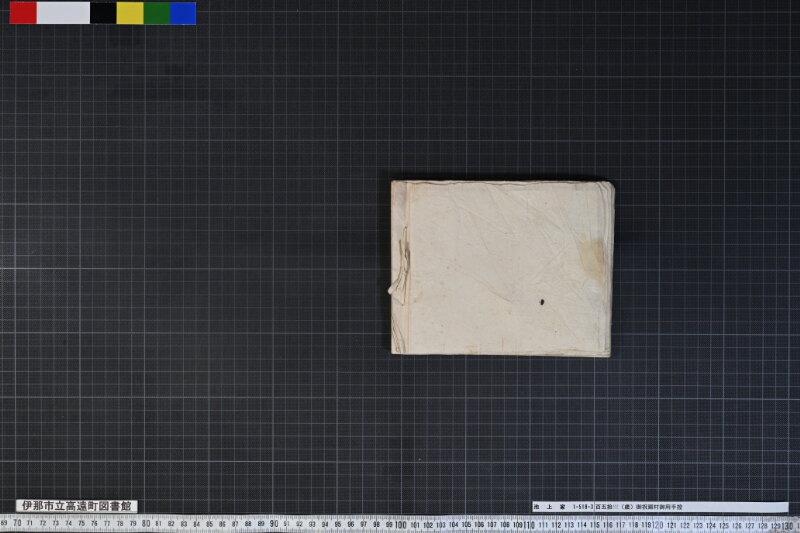800x533 pixels.
Task: Click the green color swatch
Action: point(157,13)
